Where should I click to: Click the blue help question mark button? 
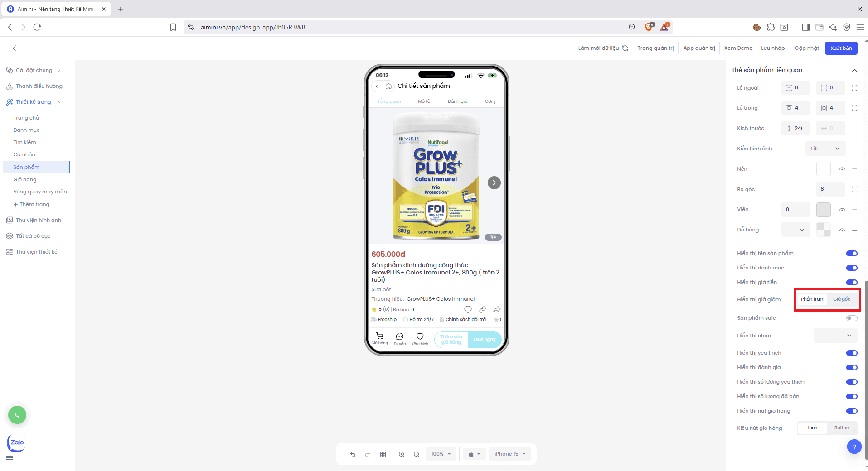854,447
